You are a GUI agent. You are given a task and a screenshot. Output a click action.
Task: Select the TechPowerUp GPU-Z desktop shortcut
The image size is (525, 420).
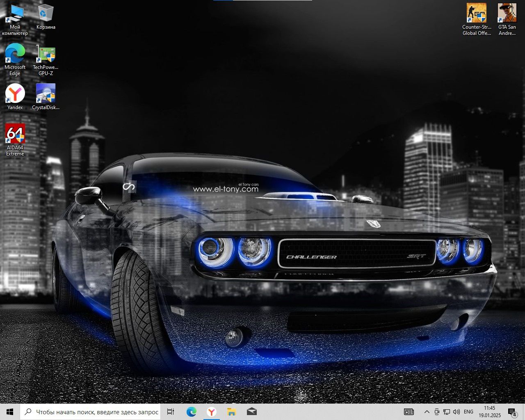(x=46, y=60)
